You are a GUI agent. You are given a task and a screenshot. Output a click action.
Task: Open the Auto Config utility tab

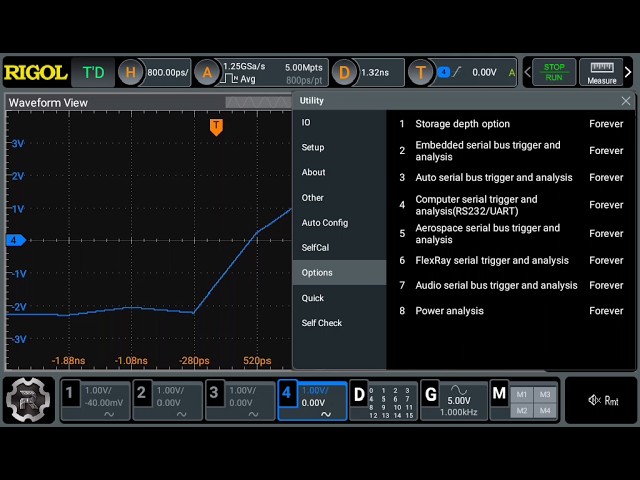coord(340,222)
